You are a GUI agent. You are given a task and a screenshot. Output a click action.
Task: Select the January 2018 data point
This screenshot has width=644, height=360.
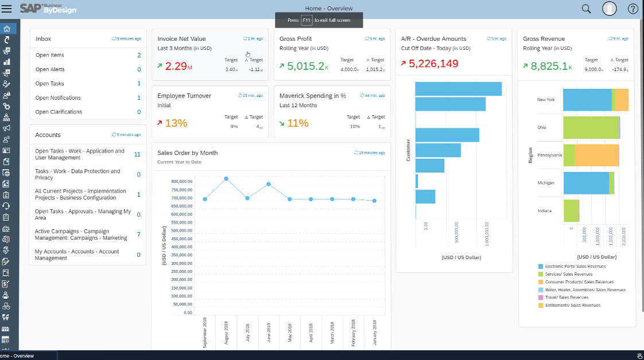pyautogui.click(x=374, y=201)
